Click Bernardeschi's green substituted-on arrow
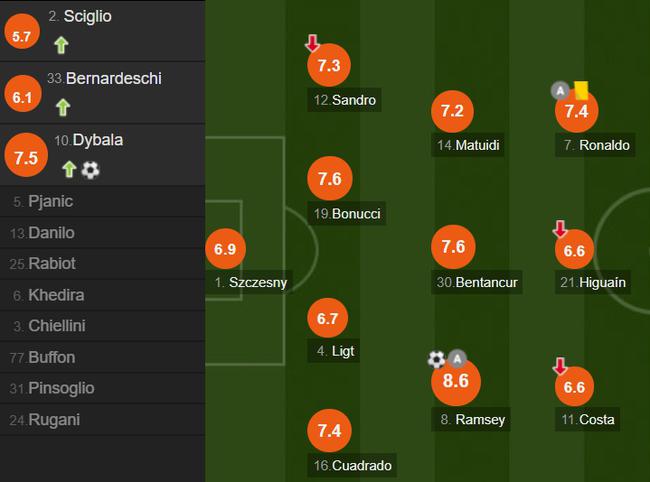This screenshot has width=650, height=482. point(63,107)
